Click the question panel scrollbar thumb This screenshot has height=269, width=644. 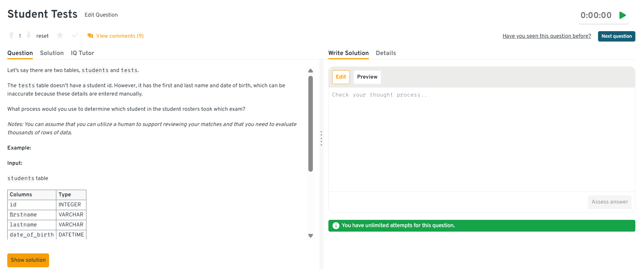pyautogui.click(x=310, y=124)
